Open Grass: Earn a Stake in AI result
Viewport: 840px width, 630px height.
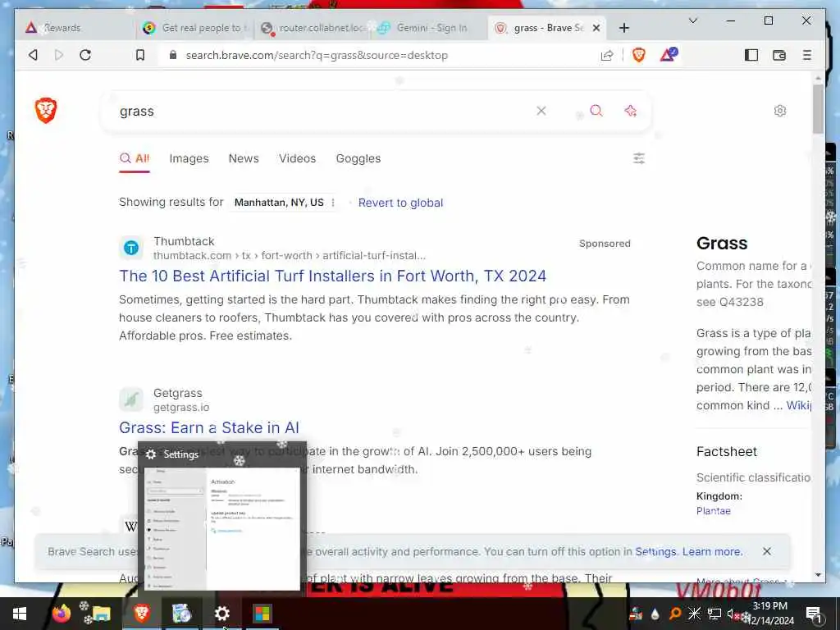click(209, 427)
